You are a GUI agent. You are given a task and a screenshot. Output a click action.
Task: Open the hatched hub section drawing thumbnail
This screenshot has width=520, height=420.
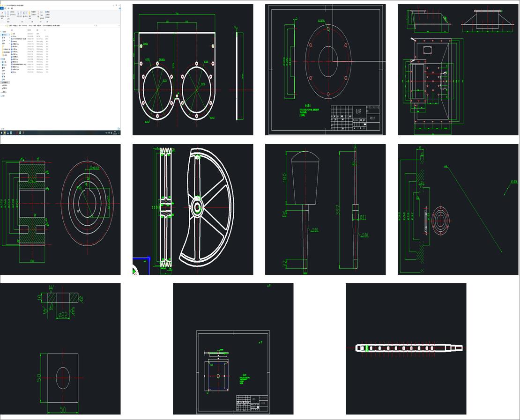60,209
